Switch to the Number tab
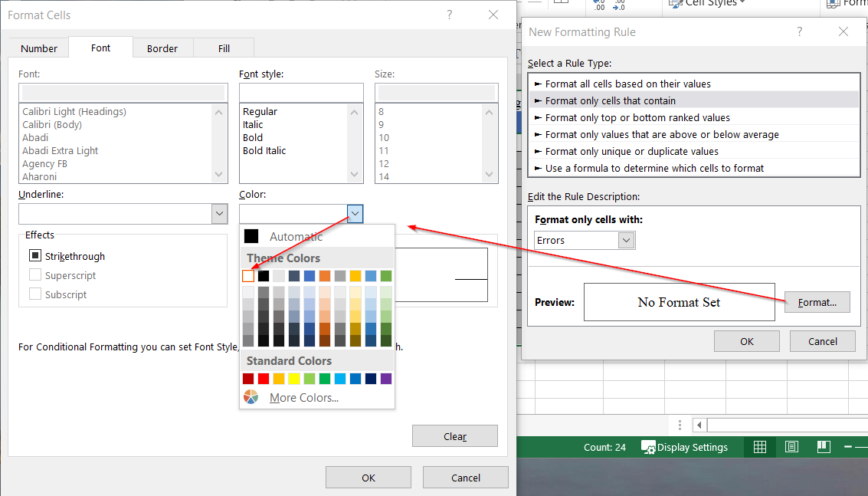Screen dimensions: 868x496 [x=39, y=48]
